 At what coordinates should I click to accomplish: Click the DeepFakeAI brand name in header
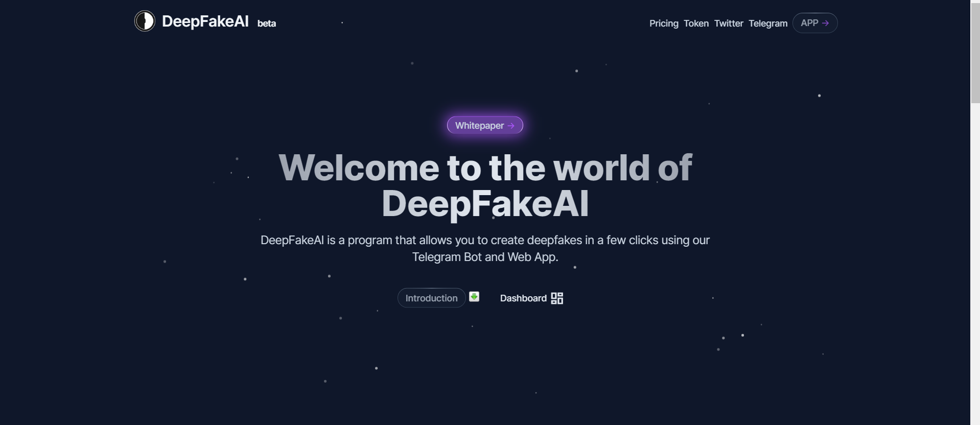(205, 21)
